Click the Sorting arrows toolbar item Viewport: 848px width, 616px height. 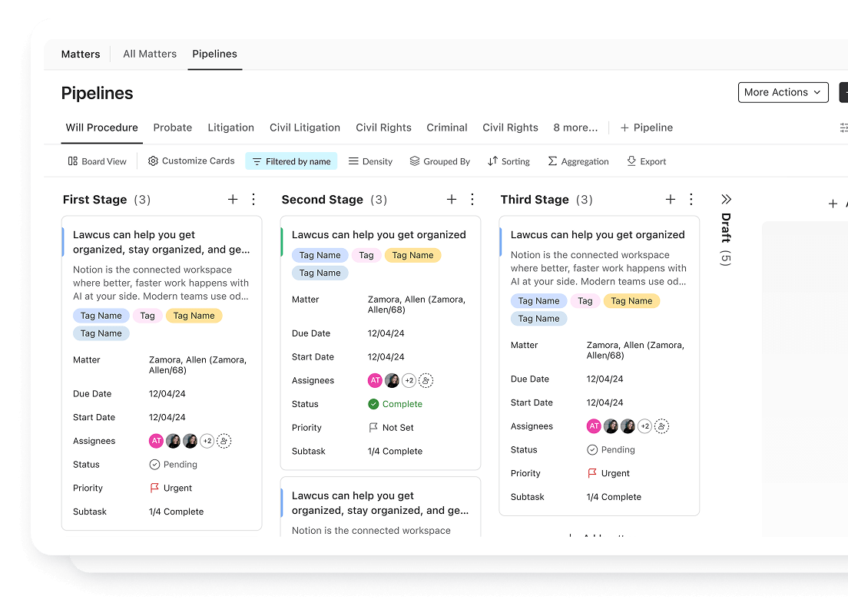[x=508, y=161]
